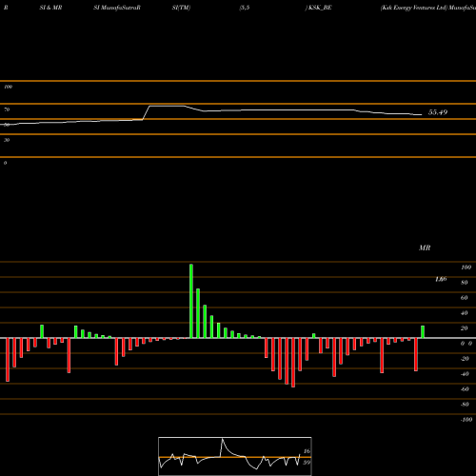Click the value 59 in mini chart

(x=307, y=463)
